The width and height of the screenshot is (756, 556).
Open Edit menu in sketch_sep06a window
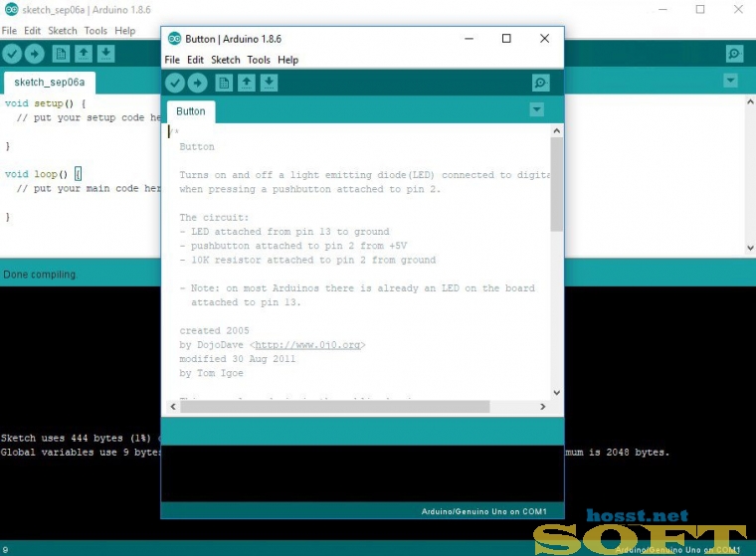click(x=32, y=31)
